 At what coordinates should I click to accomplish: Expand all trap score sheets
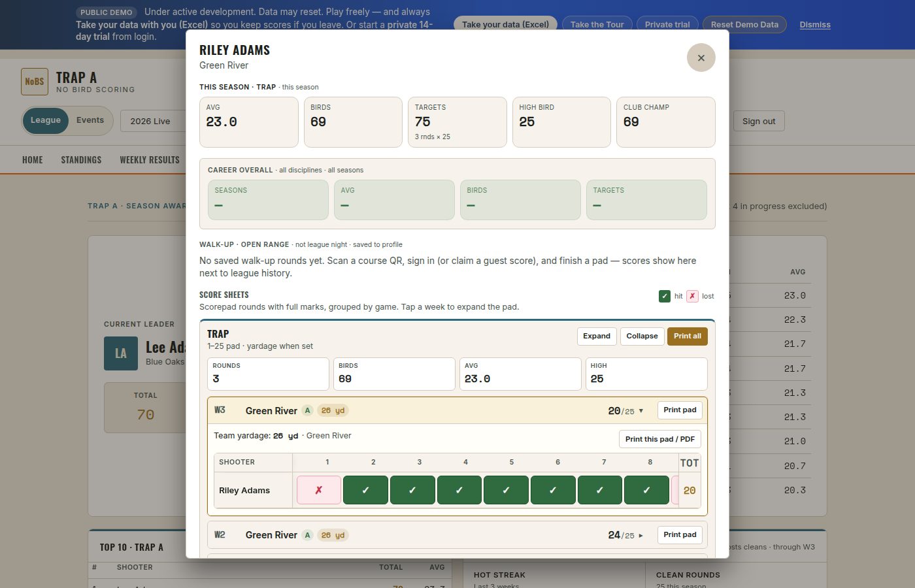pyautogui.click(x=597, y=336)
